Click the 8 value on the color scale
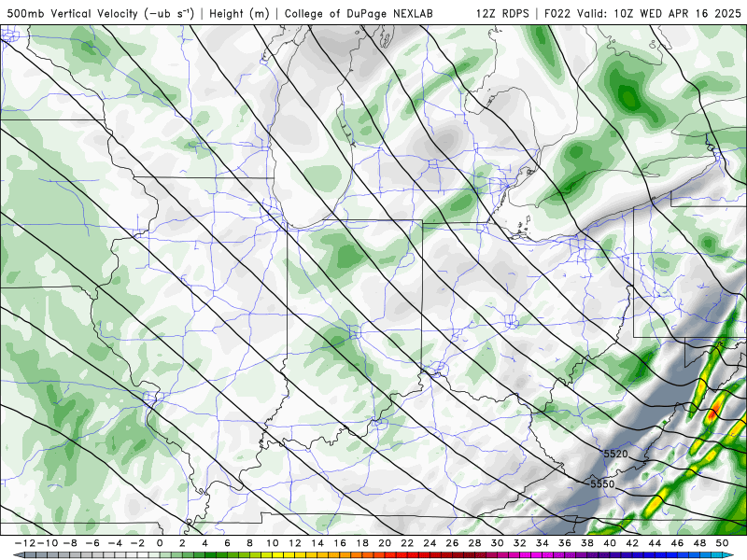 tap(249, 543)
